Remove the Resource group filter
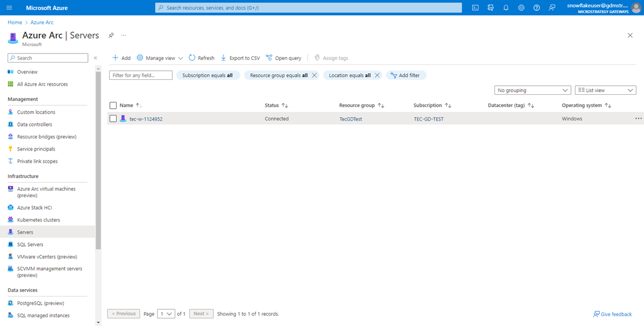The height and width of the screenshot is (326, 644). pos(315,75)
